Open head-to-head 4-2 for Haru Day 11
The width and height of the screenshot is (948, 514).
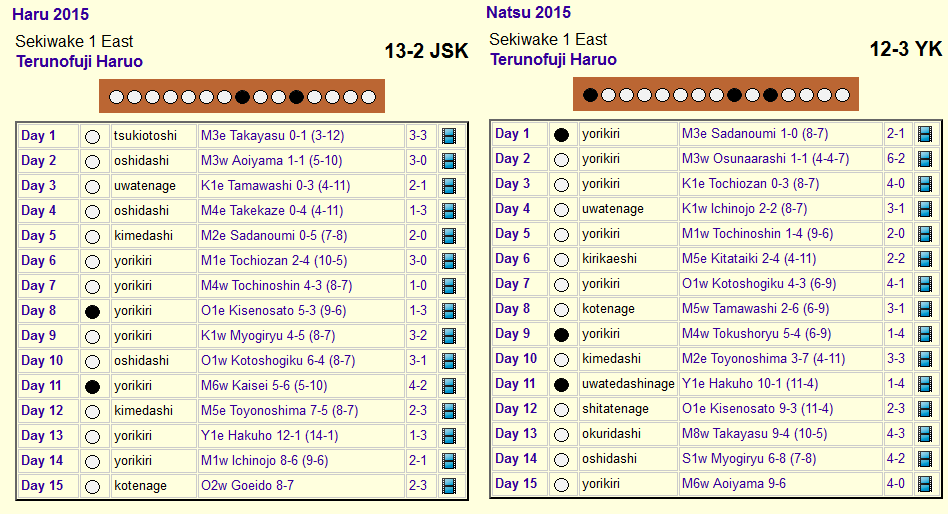click(418, 386)
